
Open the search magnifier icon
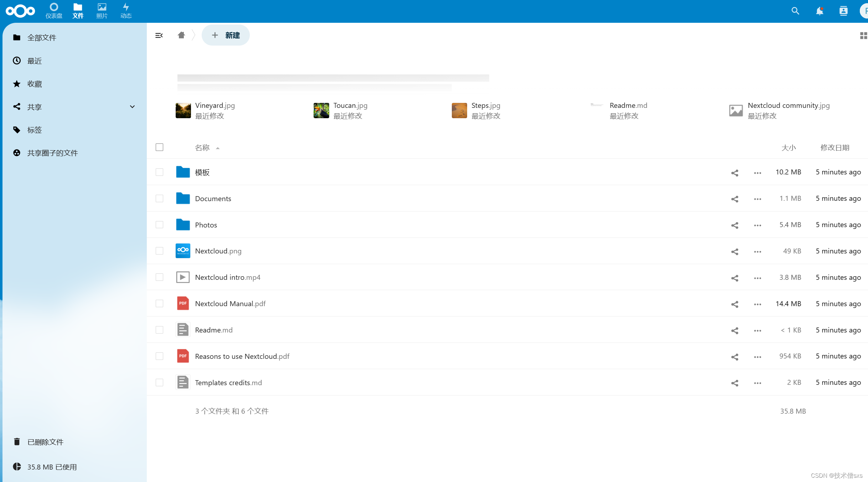(795, 11)
